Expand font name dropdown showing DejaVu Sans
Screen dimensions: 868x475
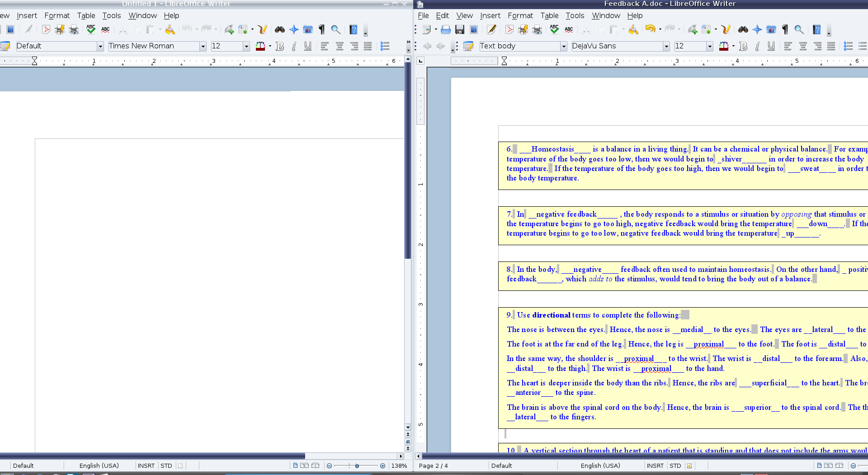(666, 46)
